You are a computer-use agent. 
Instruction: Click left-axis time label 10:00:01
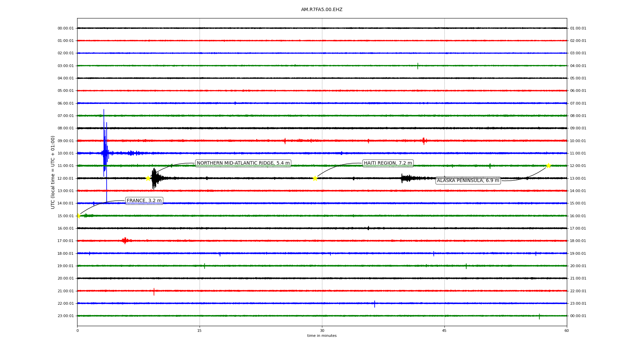(66, 154)
